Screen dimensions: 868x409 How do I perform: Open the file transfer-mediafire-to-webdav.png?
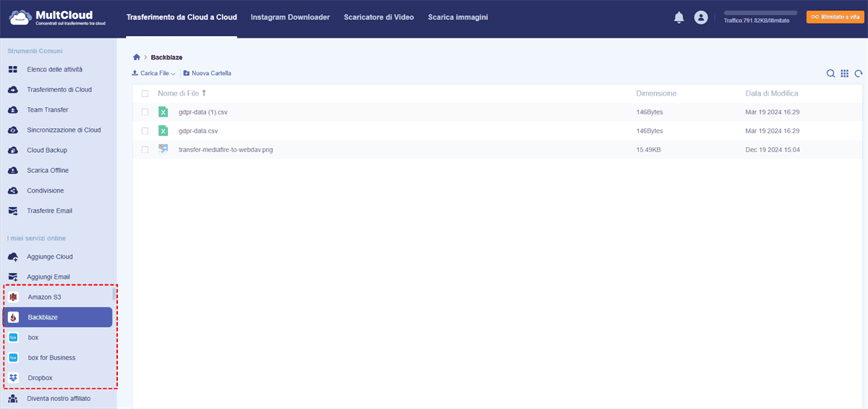(226, 150)
